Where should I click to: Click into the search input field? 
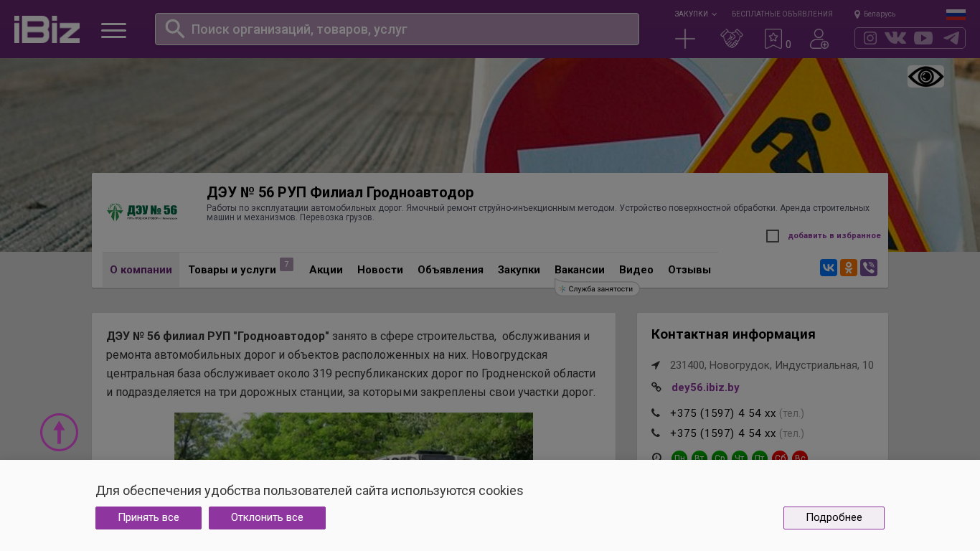coord(397,29)
